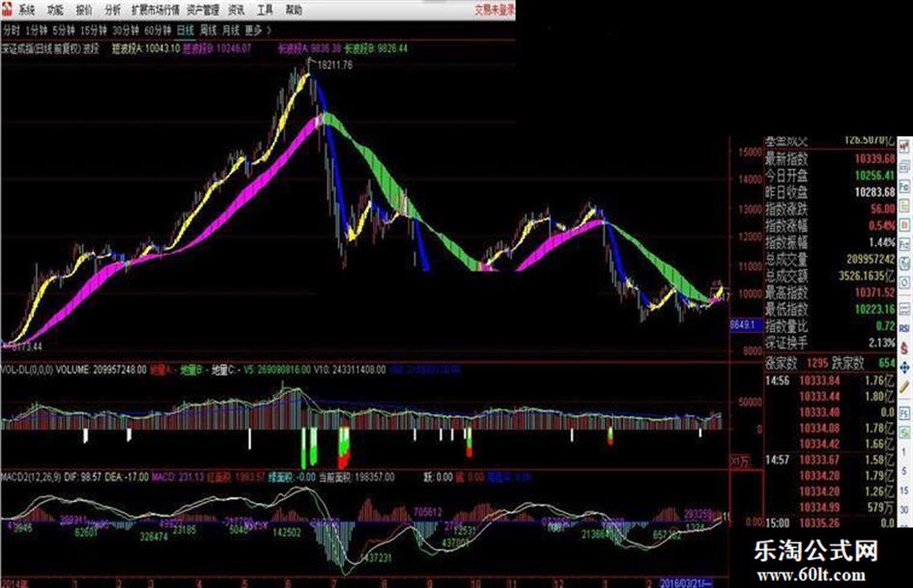Screen dimensions: 913x588
Task: Open the 扩展市场行情 menu
Action: (x=155, y=10)
